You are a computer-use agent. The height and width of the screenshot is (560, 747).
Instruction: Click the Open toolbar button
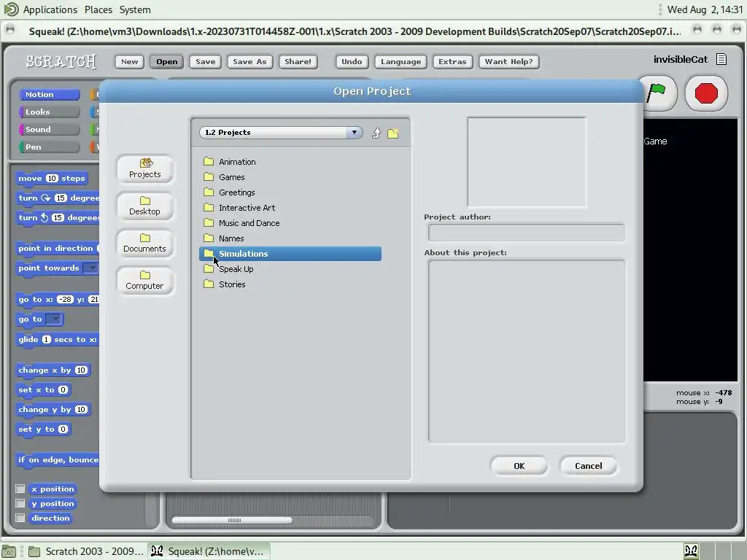167,61
